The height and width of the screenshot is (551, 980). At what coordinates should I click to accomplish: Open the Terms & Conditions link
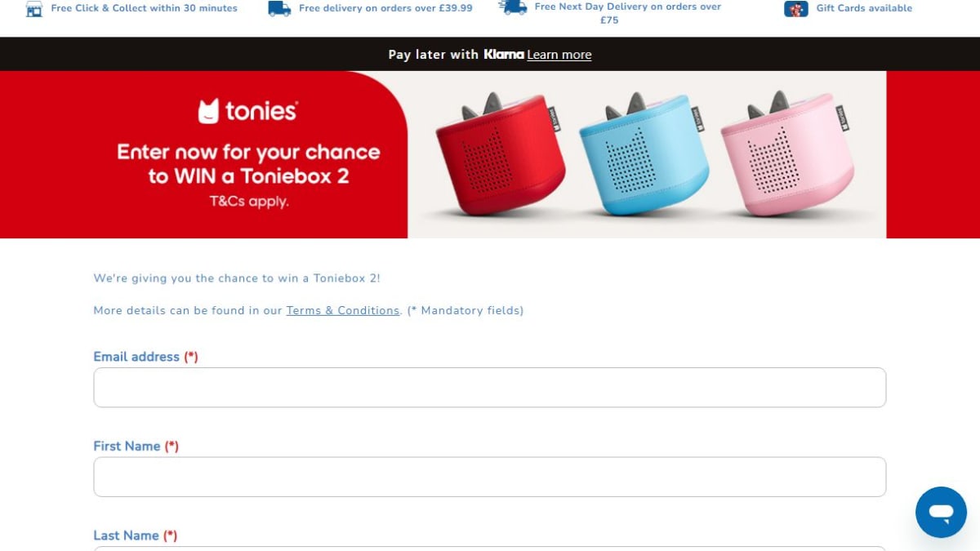click(x=343, y=310)
